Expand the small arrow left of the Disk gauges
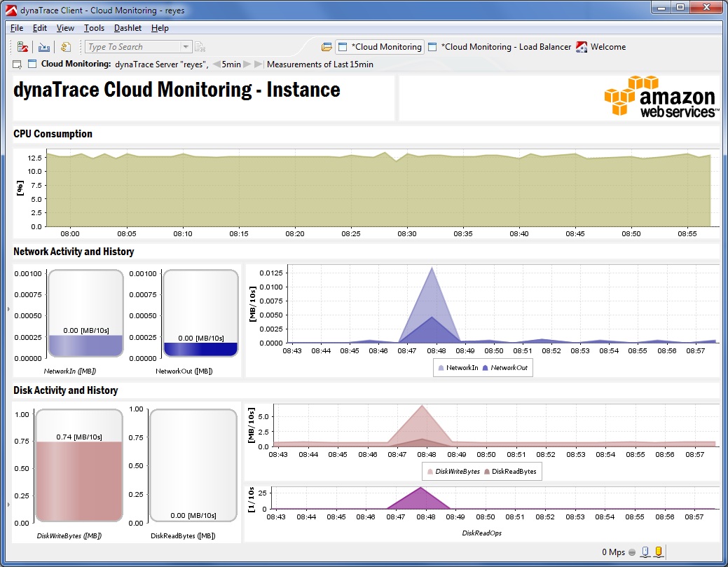Image resolution: width=728 pixels, height=567 pixels. [8, 505]
